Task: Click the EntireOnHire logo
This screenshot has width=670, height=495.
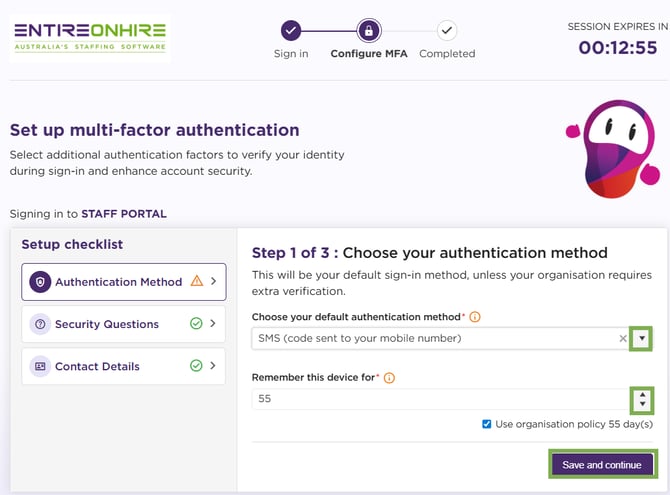Action: (90, 36)
